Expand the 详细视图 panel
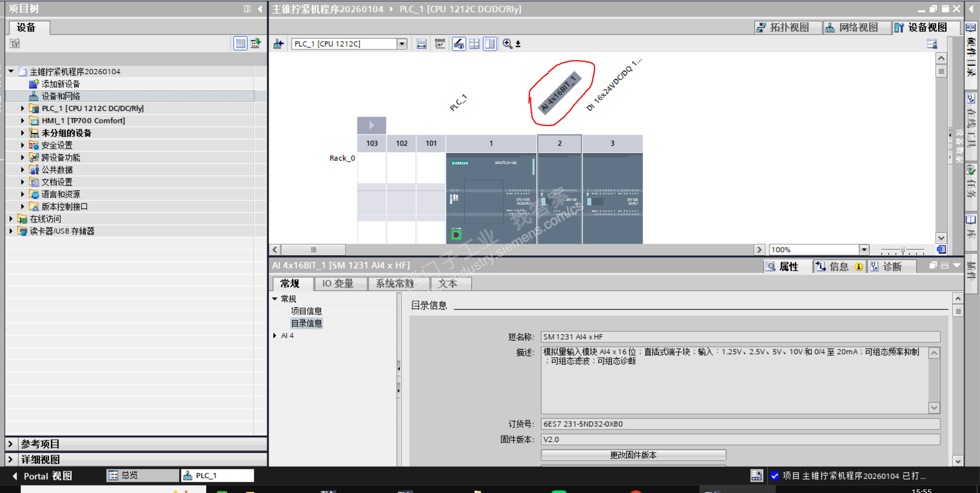 point(10,459)
